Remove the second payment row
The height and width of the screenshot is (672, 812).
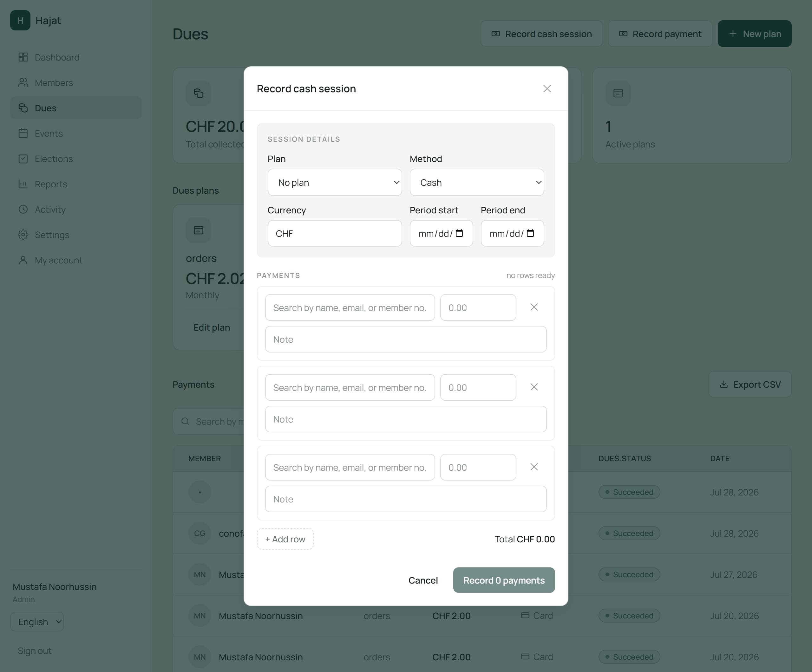(x=534, y=387)
